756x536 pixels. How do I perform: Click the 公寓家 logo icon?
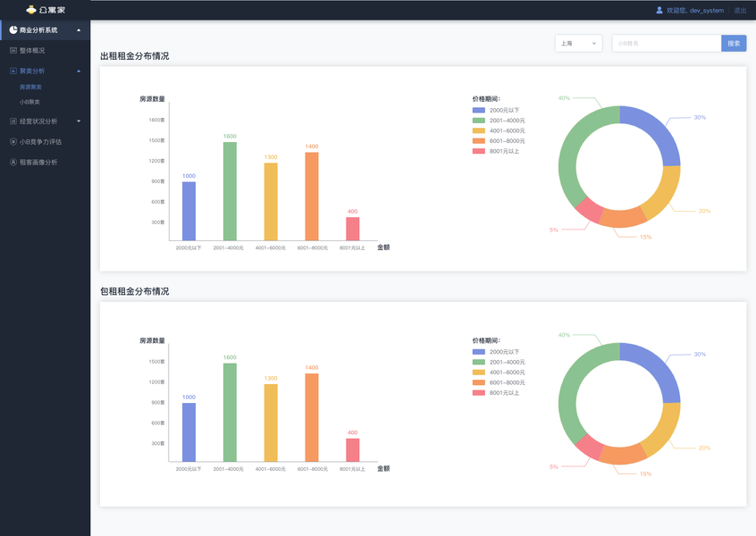click(31, 10)
